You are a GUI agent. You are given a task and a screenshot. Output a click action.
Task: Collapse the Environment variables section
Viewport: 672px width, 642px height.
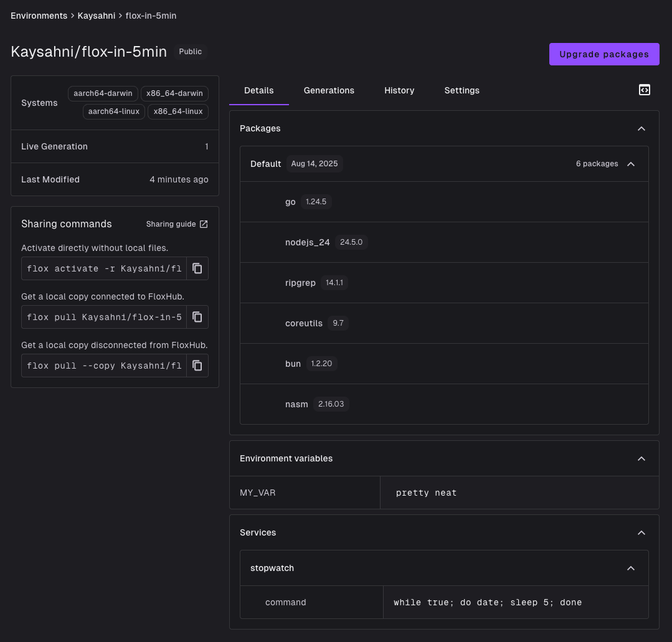641,458
